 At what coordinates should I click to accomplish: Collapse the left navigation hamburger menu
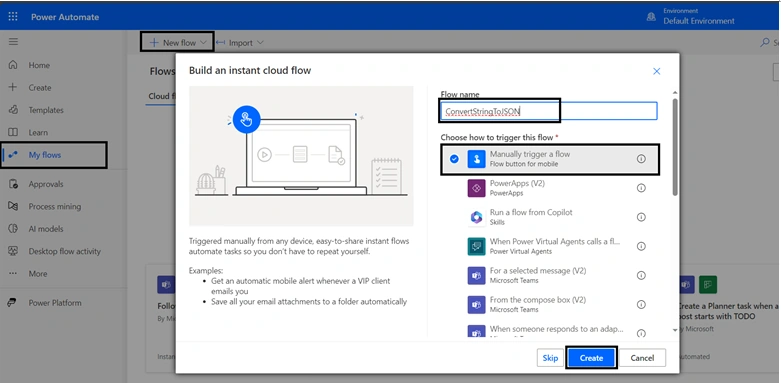point(13,42)
